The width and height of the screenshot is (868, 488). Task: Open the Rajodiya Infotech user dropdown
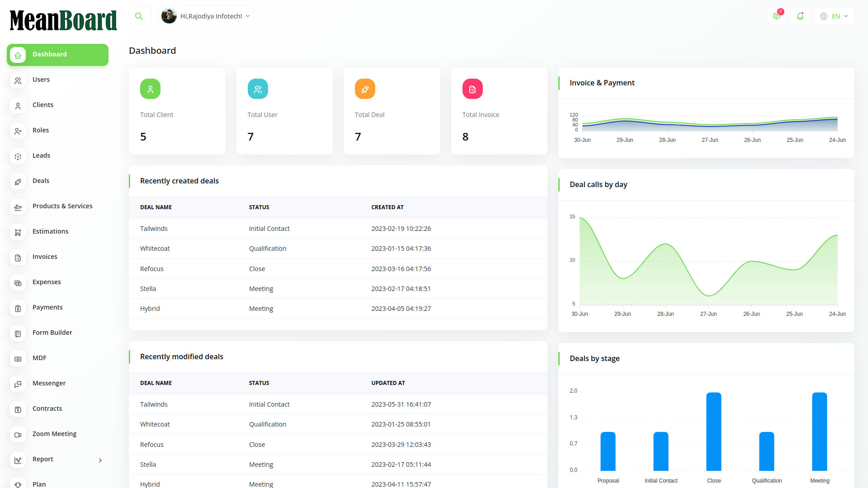[206, 16]
